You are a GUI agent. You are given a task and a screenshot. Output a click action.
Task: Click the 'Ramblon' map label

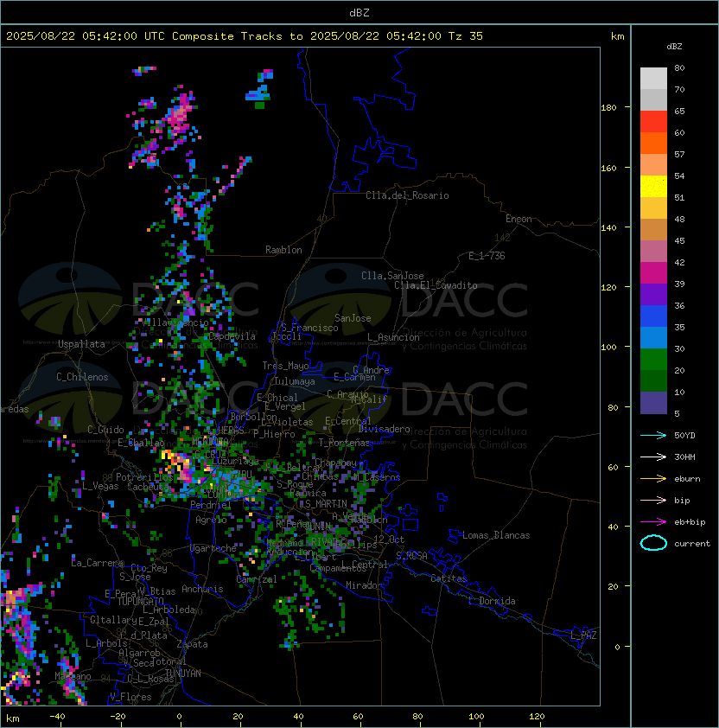(283, 250)
